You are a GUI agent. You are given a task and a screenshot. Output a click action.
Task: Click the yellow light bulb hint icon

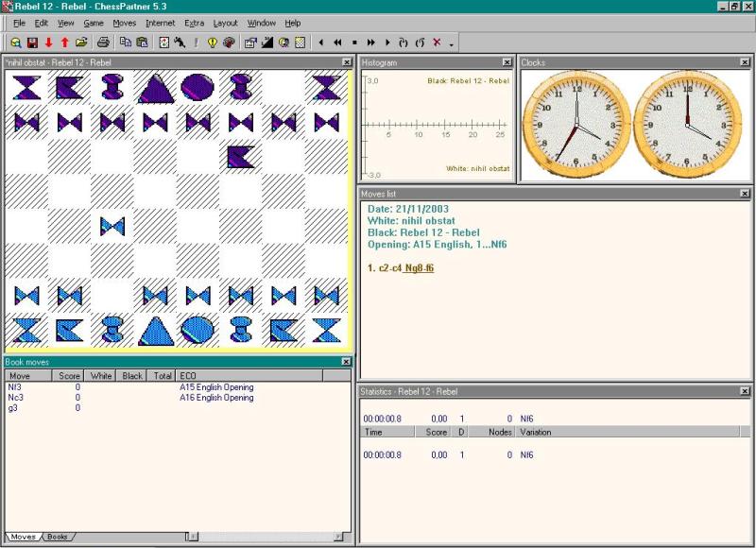pyautogui.click(x=213, y=43)
